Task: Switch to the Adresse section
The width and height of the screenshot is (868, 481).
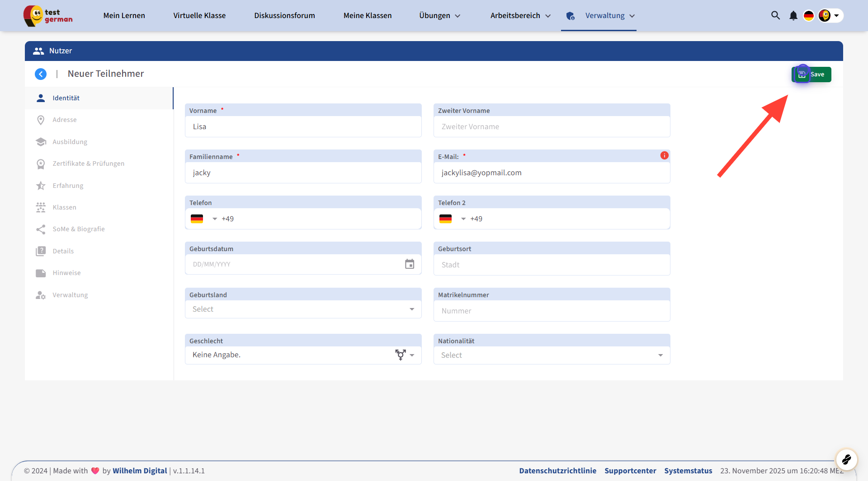Action: [65, 120]
